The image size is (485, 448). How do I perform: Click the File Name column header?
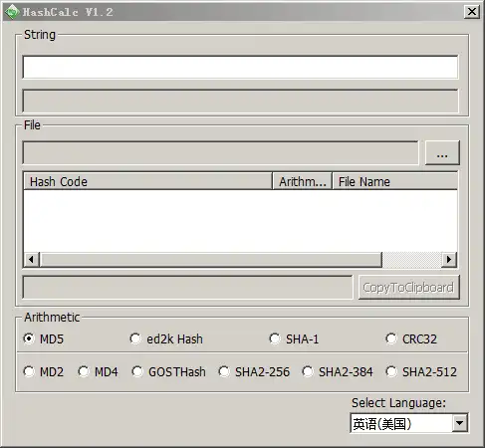coord(394,181)
